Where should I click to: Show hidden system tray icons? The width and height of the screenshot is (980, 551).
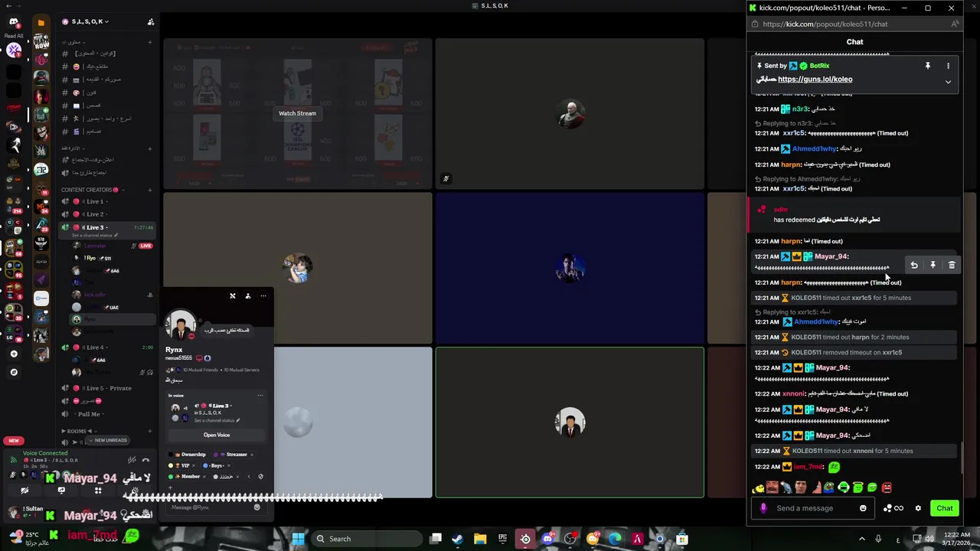pos(861,539)
